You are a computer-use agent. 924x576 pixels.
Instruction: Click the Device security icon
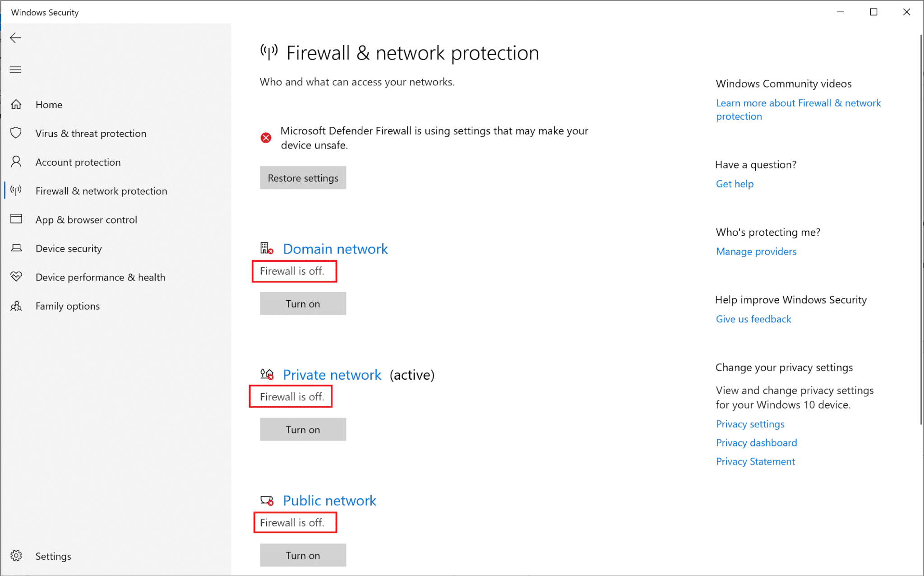(17, 248)
